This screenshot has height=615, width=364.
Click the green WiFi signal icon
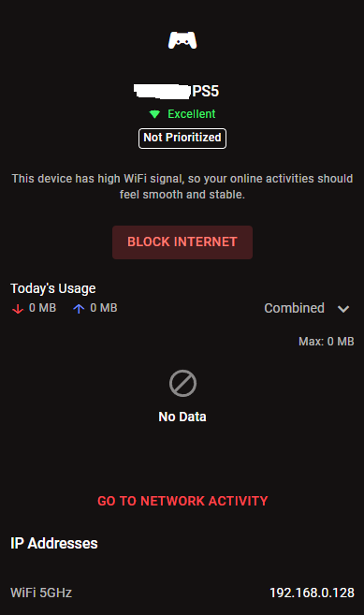(x=154, y=114)
